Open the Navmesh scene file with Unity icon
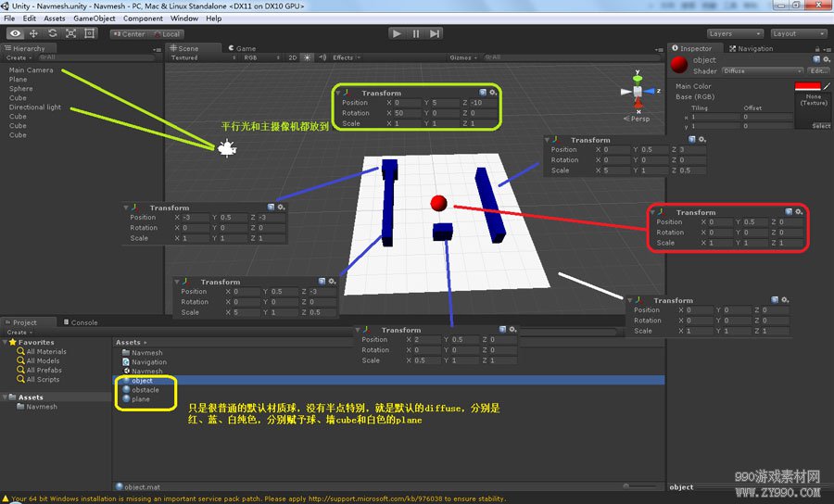 coord(143,372)
